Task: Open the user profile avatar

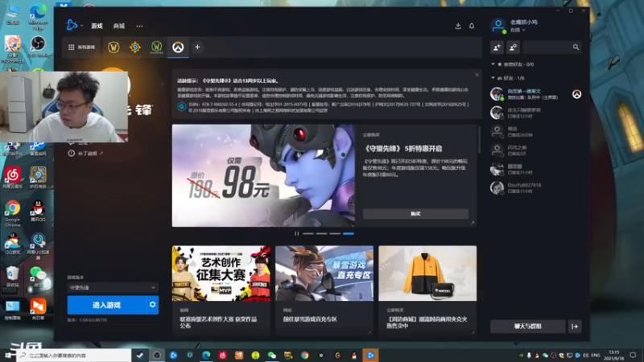Action: click(498, 26)
